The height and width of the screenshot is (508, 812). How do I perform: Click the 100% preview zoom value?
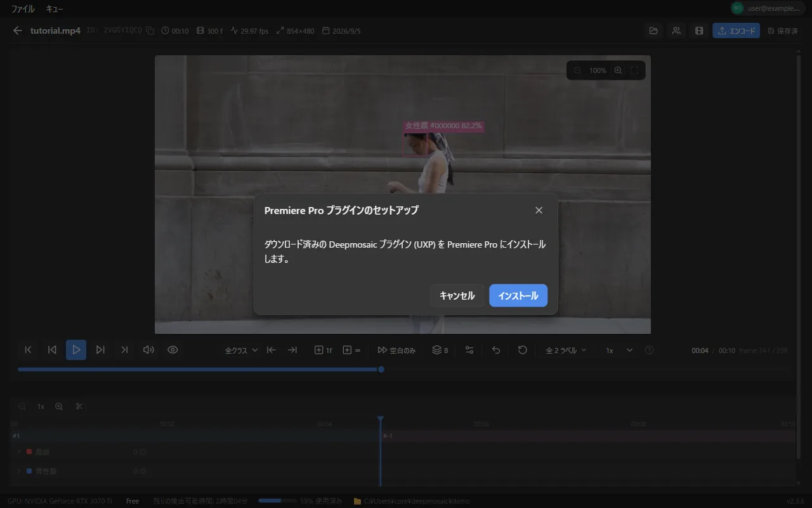pos(598,70)
